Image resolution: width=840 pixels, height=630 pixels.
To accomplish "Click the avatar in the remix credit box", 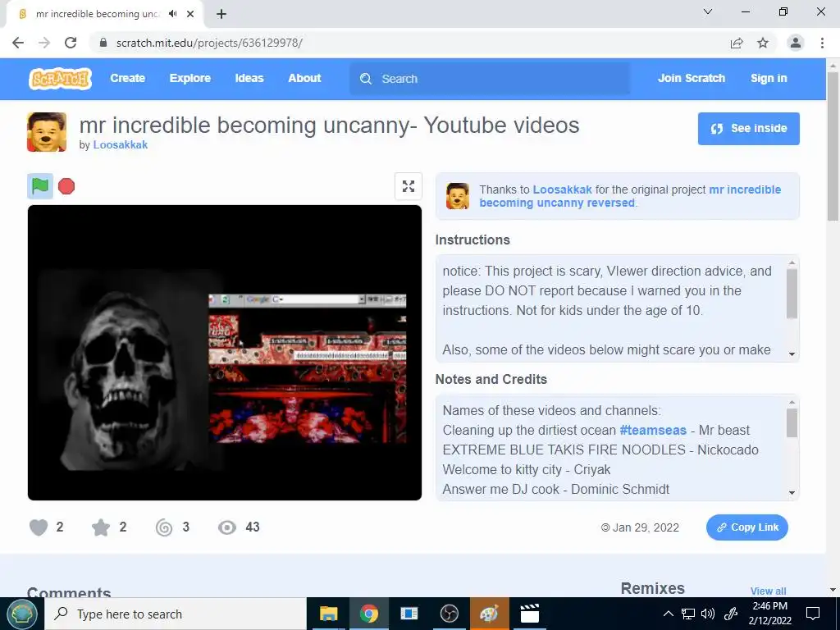I will (458, 196).
